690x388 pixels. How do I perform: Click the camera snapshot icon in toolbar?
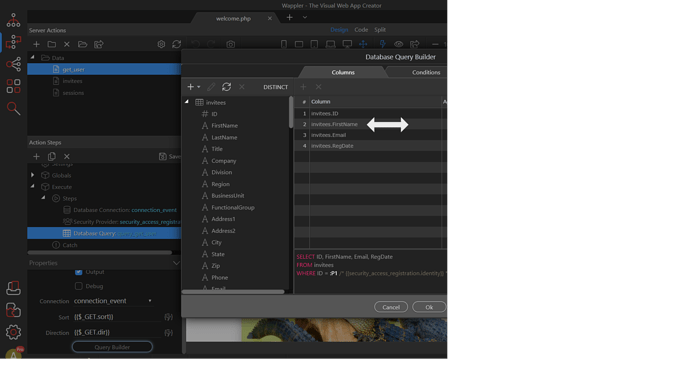tap(231, 44)
